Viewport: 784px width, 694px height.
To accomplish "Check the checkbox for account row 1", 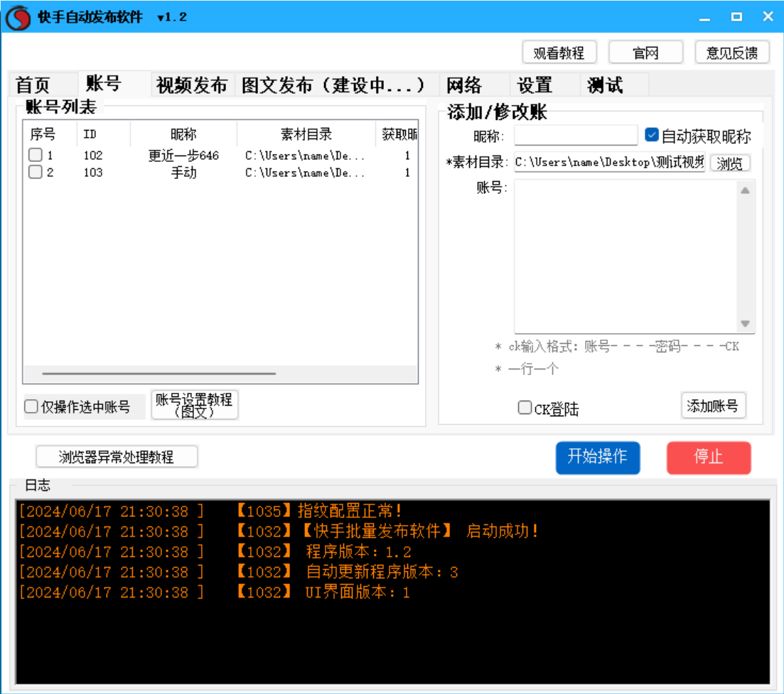I will tap(36, 155).
